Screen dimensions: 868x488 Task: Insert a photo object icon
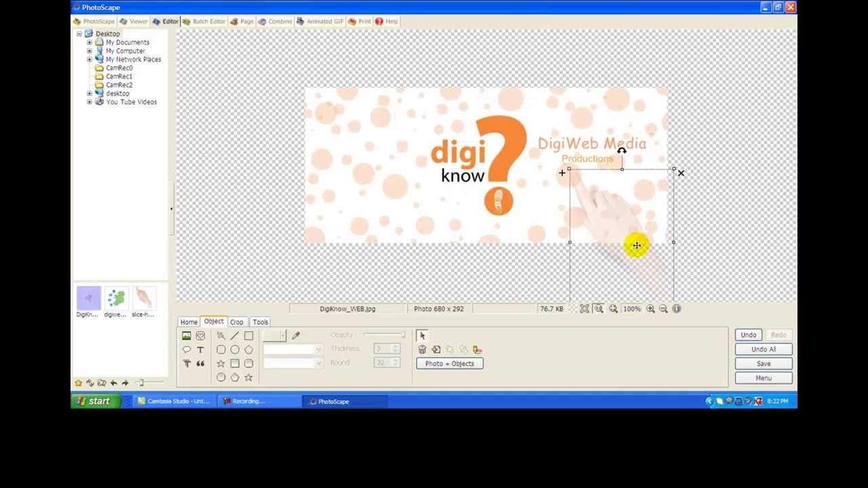[x=186, y=335]
